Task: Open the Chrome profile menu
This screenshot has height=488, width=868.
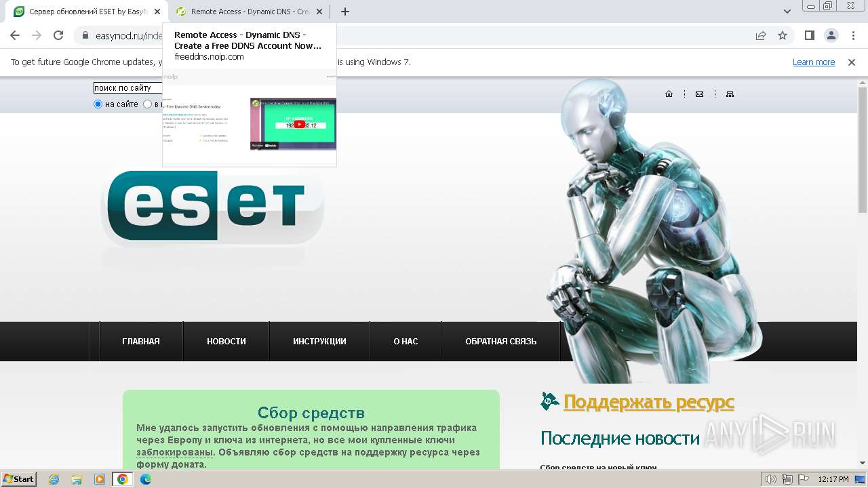Action: point(831,35)
